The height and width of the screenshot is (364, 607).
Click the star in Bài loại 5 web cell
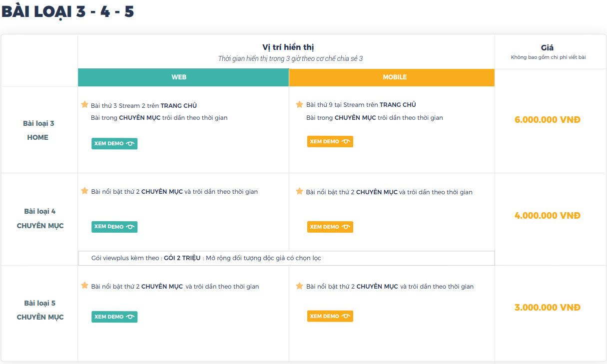(84, 286)
